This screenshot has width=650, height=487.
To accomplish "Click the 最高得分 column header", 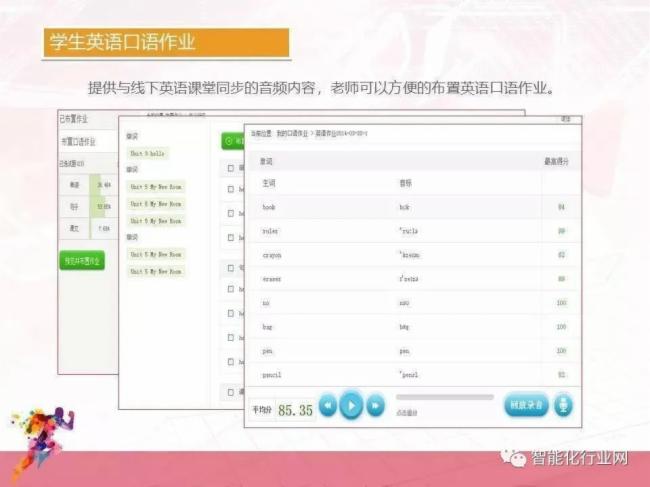I will point(556,161).
